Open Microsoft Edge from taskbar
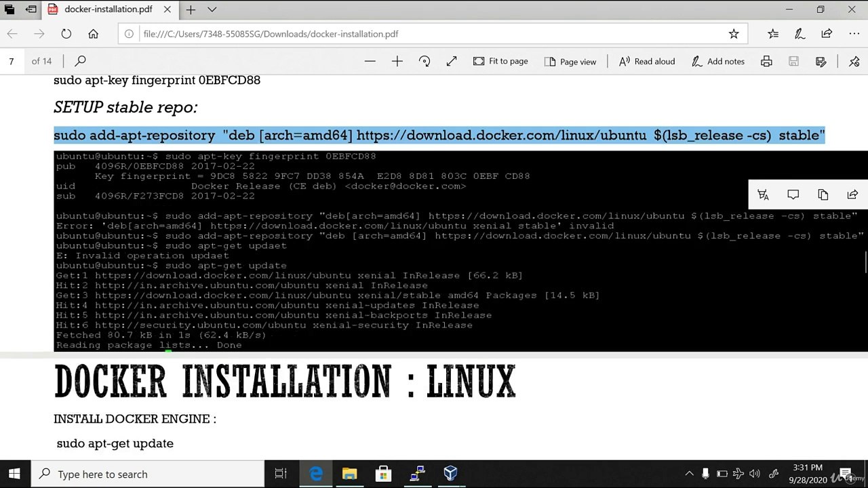Viewport: 868px width, 488px height. click(316, 474)
